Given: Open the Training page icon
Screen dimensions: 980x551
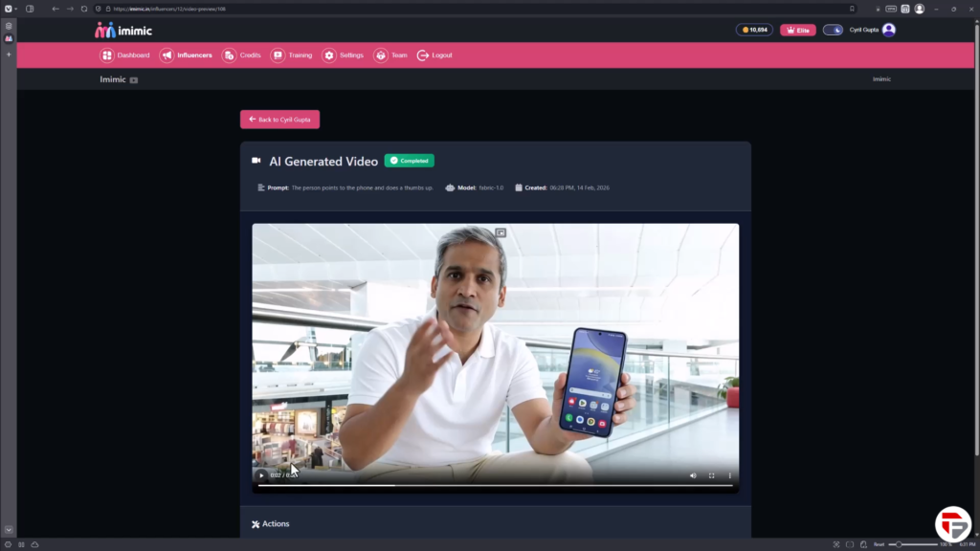Looking at the screenshot, I should [278, 55].
